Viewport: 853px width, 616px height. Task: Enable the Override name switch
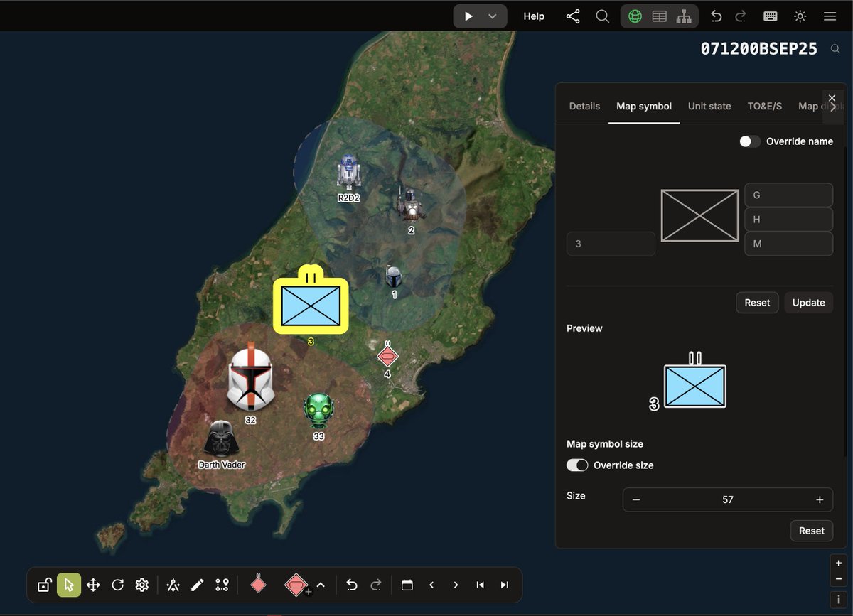[749, 141]
